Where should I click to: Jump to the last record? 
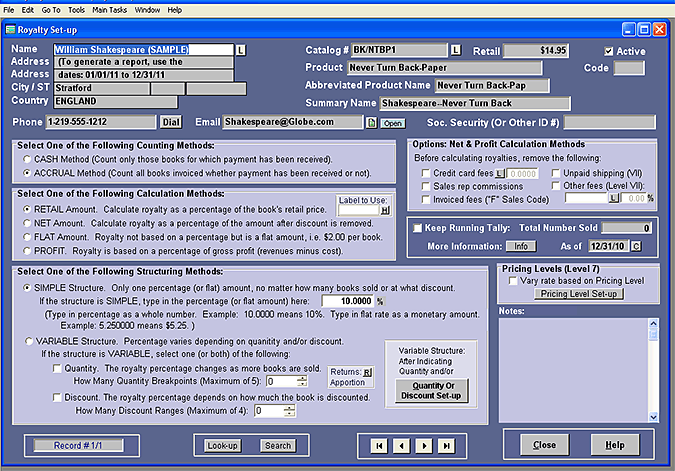[x=446, y=445]
